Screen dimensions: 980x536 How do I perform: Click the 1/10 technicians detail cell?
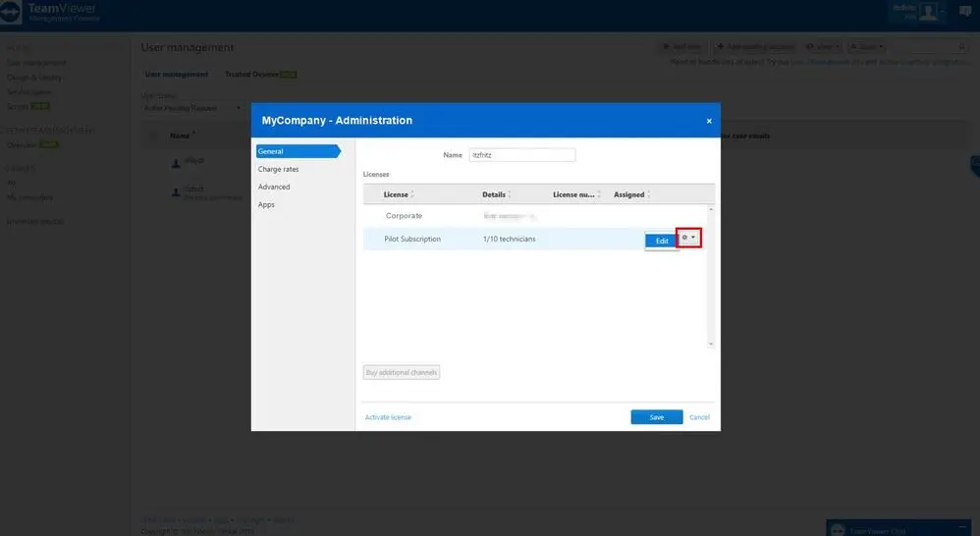point(509,239)
